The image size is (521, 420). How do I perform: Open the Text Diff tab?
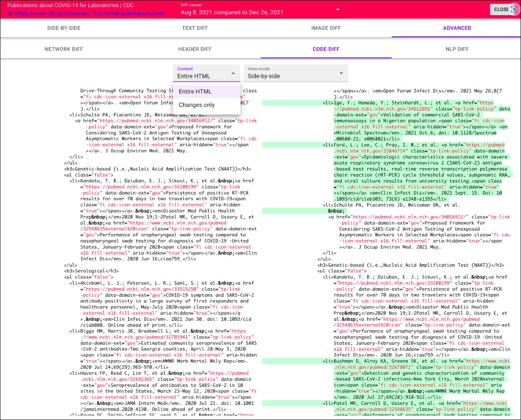195,28
